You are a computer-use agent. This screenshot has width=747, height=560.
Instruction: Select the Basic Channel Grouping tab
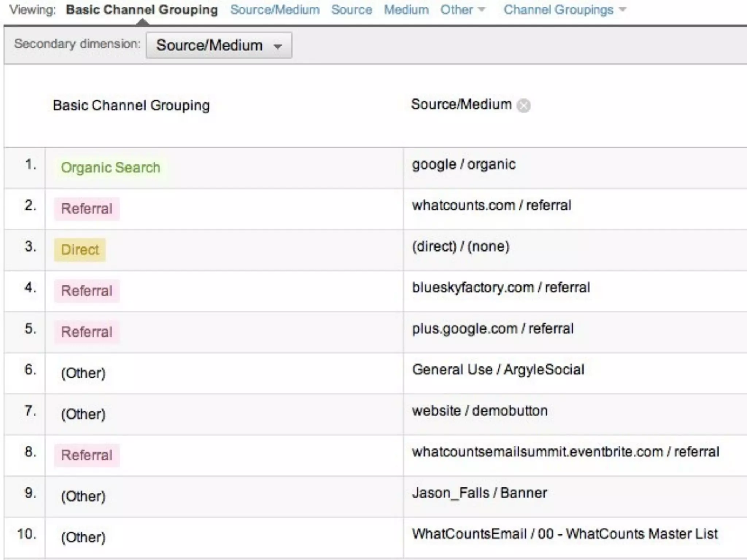pos(142,10)
